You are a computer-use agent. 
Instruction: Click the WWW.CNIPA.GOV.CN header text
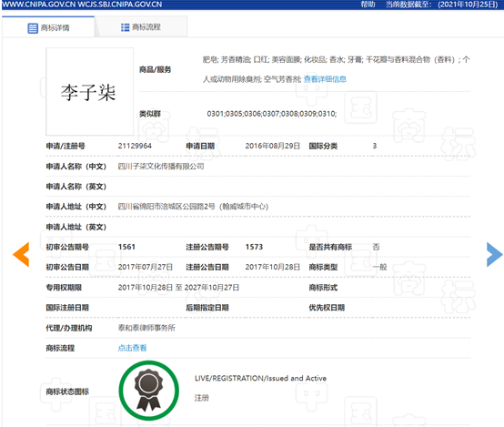point(38,5)
